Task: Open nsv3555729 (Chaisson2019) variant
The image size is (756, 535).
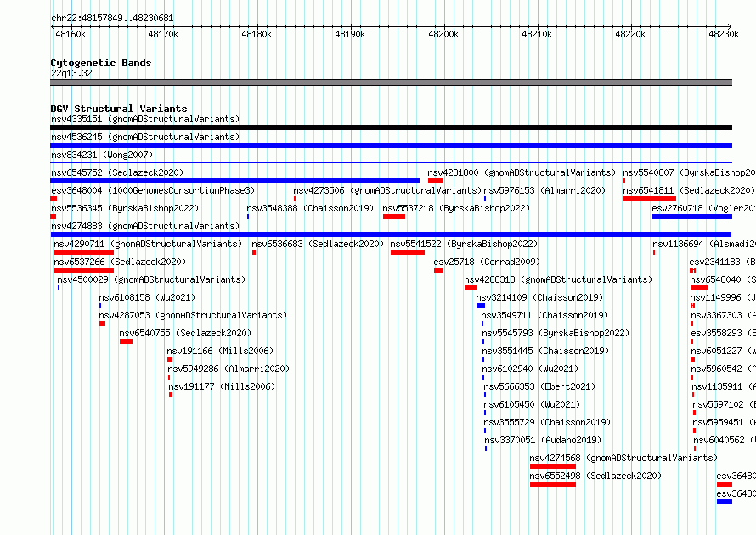Action: [x=547, y=422]
